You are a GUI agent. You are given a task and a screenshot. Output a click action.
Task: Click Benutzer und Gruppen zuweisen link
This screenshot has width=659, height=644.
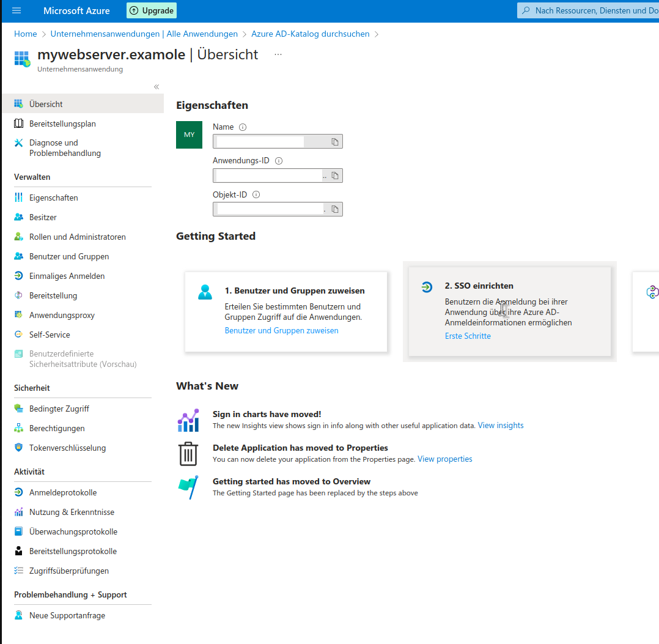click(x=282, y=330)
